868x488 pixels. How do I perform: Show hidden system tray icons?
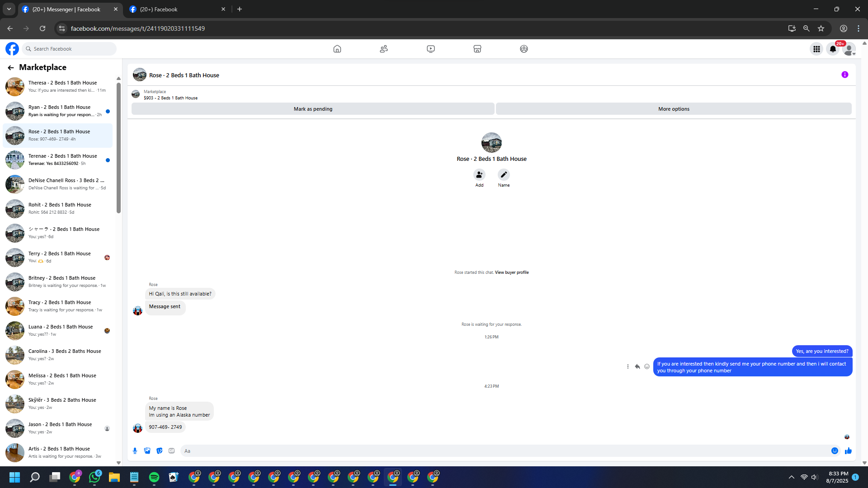coord(792,477)
